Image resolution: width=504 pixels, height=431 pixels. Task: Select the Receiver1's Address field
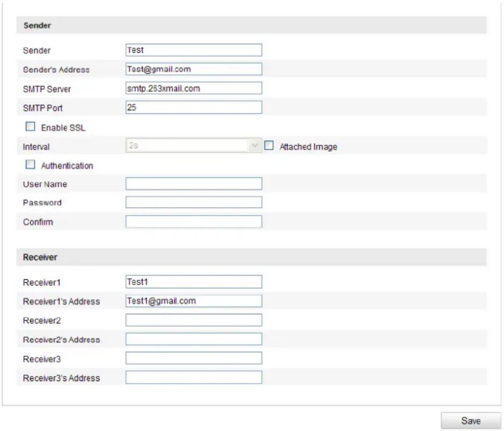[194, 301]
